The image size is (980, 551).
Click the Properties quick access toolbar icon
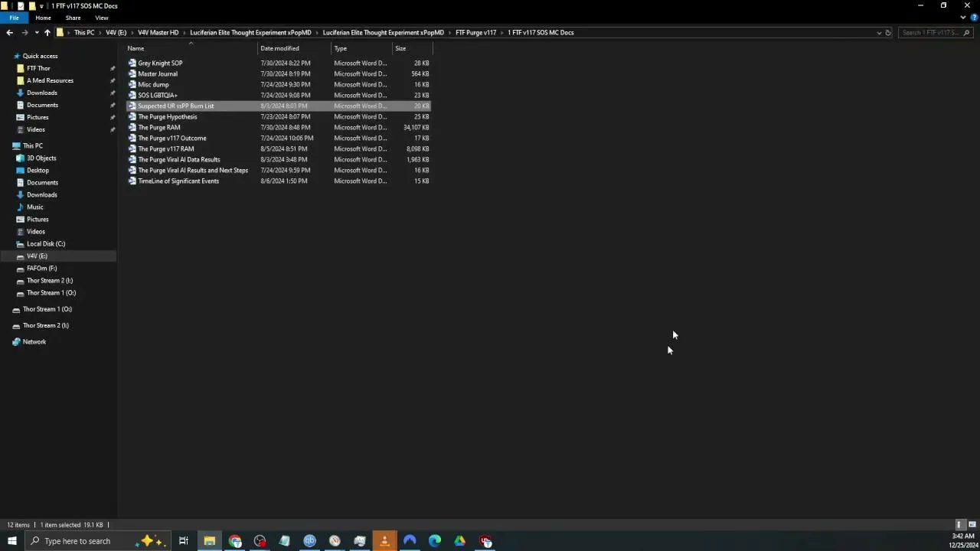pyautogui.click(x=21, y=5)
